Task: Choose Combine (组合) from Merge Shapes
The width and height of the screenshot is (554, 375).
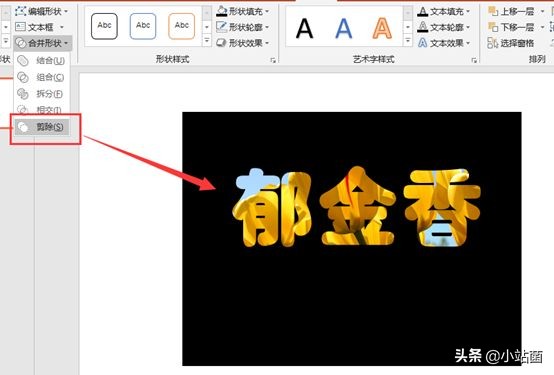Action: coord(42,77)
